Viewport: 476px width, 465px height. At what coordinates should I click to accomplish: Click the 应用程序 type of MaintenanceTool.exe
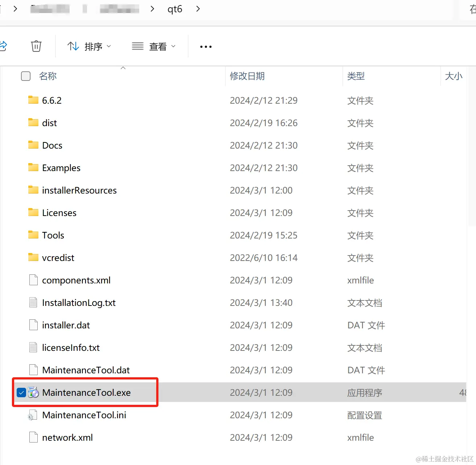point(365,393)
